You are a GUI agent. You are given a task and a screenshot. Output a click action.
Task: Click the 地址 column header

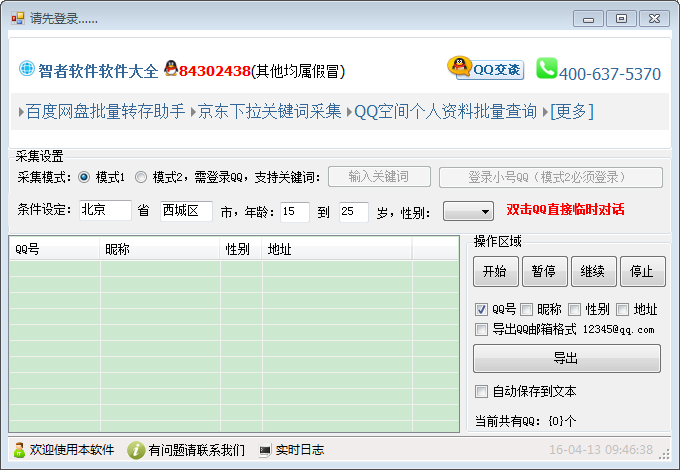point(337,249)
